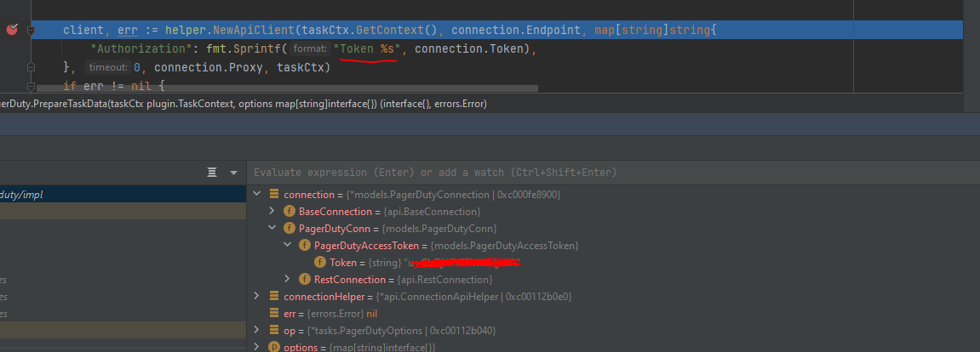
Task: Expand the RestConnection field
Action: [288, 278]
